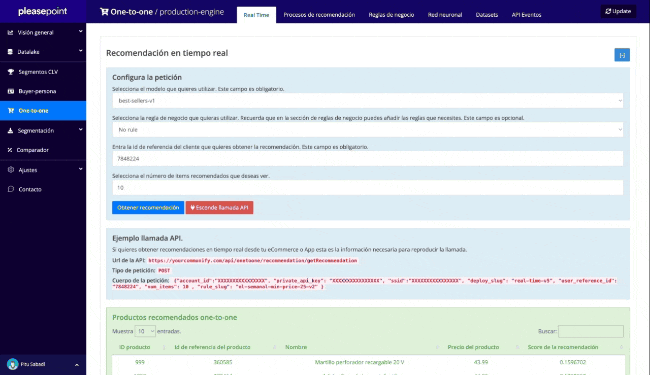This screenshot has width=650, height=375.
Task: Click the Obtener recomendación button
Action: point(148,208)
